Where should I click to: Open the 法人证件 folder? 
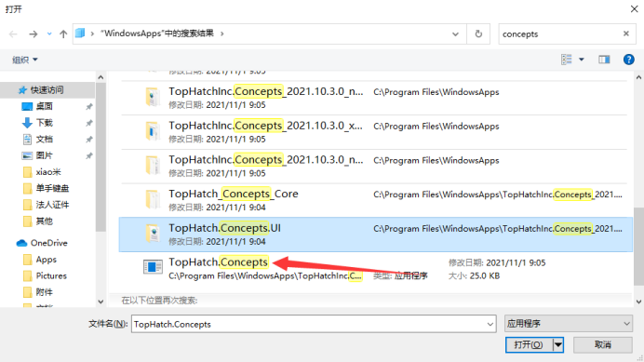(x=52, y=205)
